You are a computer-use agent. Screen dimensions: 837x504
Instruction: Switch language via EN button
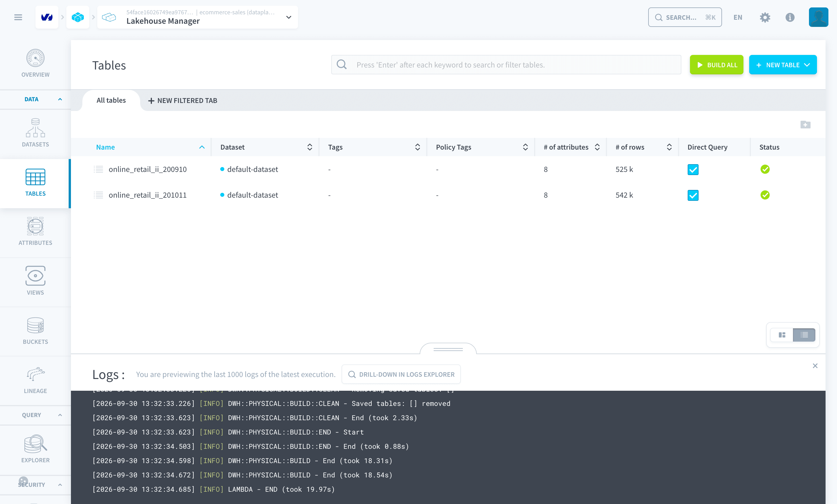738,17
